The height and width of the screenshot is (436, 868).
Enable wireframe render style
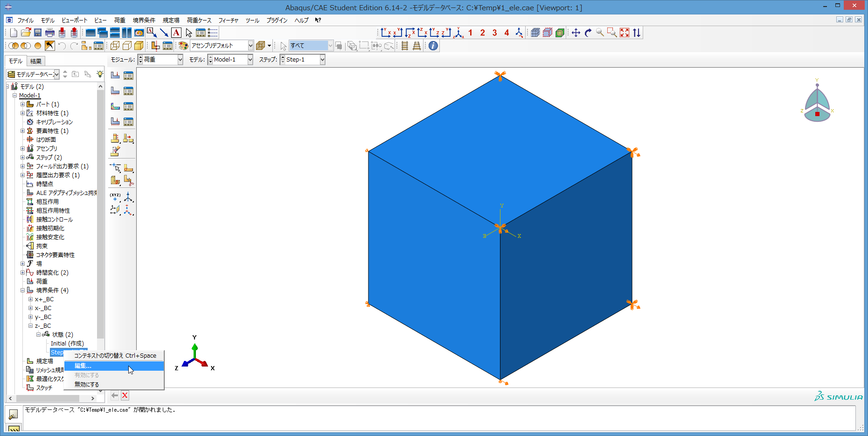click(x=115, y=46)
